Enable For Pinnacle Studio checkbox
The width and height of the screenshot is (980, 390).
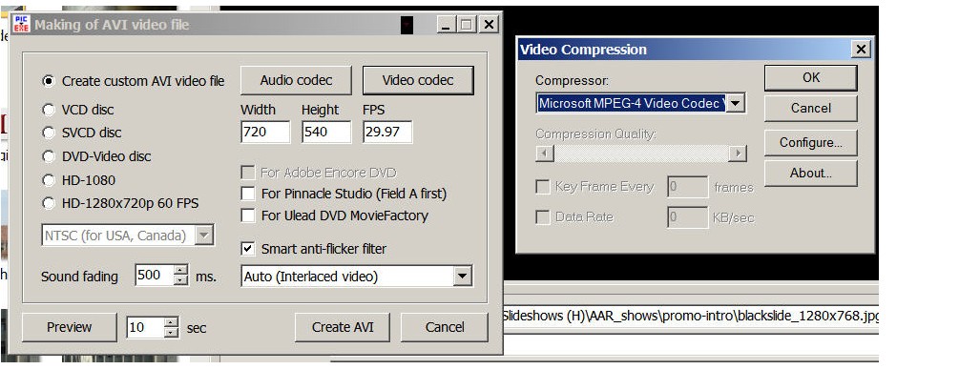click(248, 194)
